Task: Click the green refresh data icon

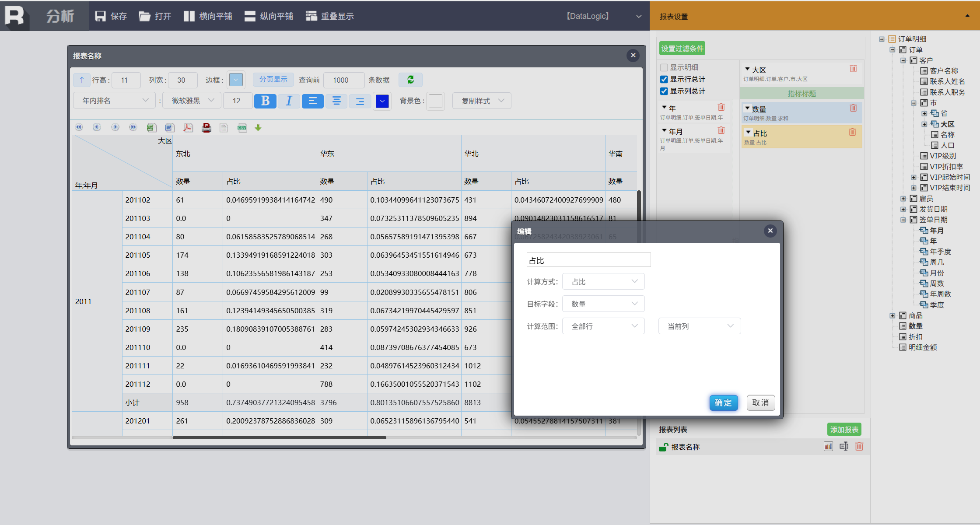Action: [x=410, y=80]
